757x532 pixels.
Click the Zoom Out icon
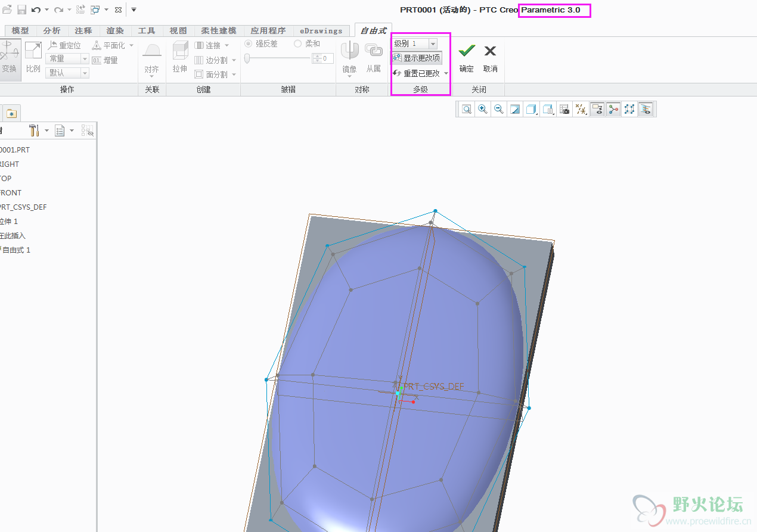(x=499, y=109)
